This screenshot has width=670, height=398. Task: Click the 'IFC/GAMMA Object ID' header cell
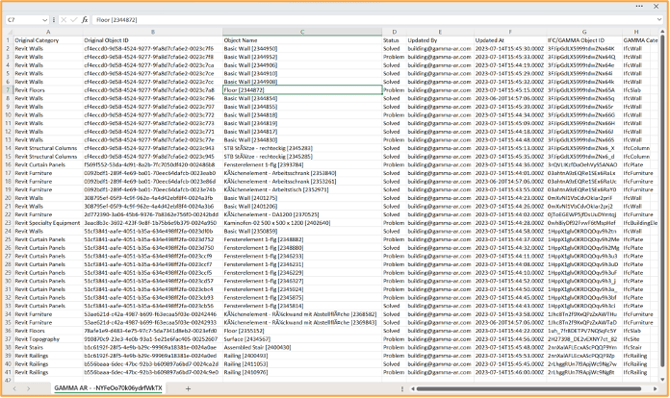(584, 40)
